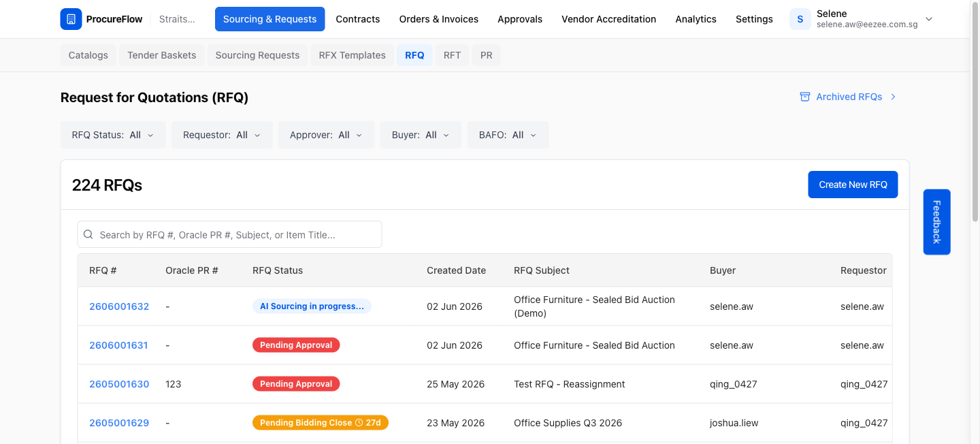Open the Approver filter dropdown
The width and height of the screenshot is (980, 444).
click(326, 135)
